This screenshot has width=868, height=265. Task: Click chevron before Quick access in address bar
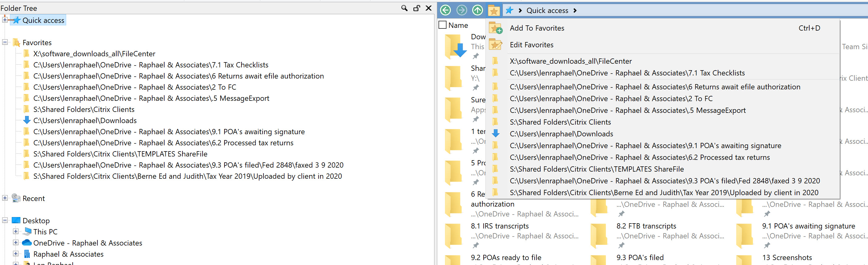(520, 11)
